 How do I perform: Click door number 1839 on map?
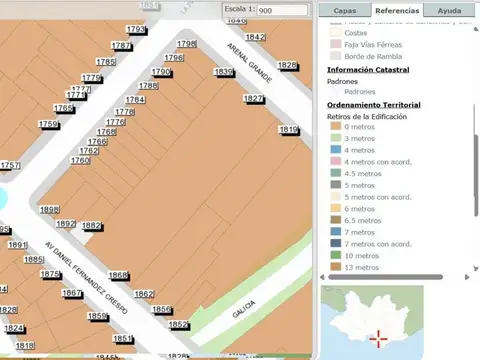pyautogui.click(x=224, y=72)
